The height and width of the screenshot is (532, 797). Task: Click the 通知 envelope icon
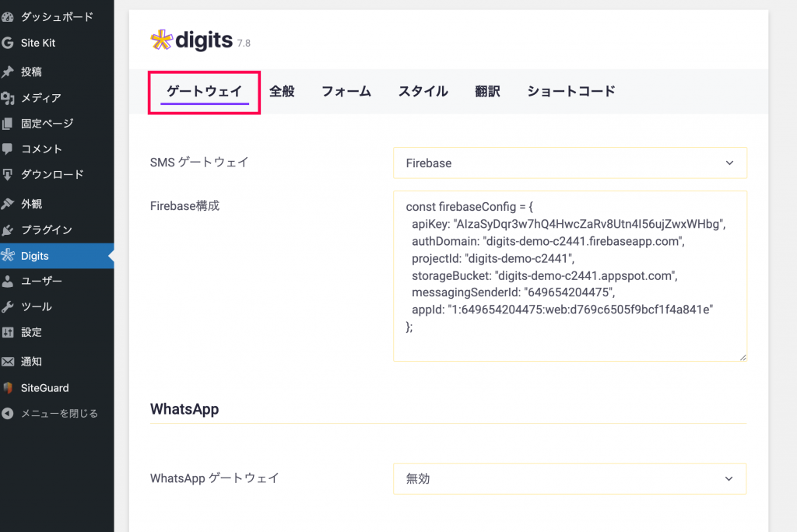(8, 361)
